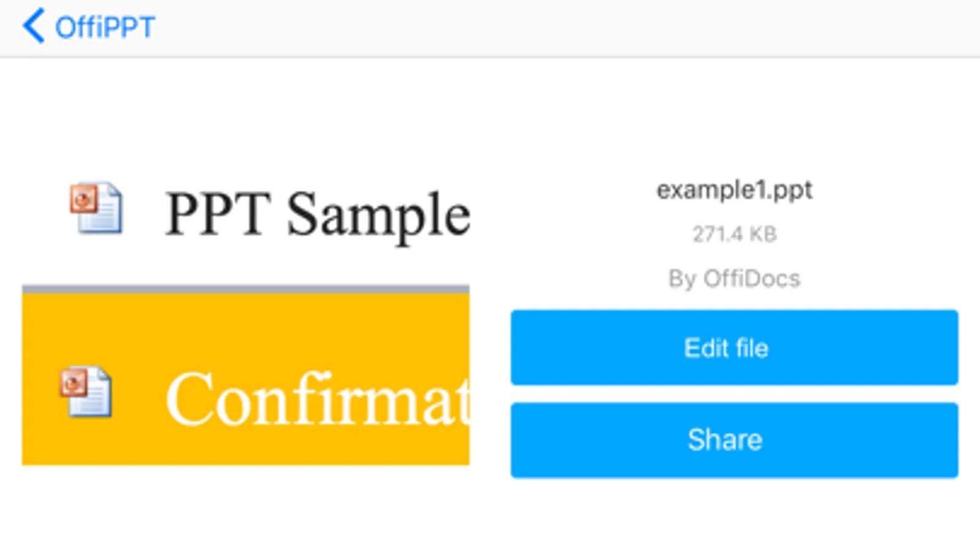This screenshot has height=552, width=980.
Task: Click empty area of top navigation bar
Action: (x=552, y=28)
